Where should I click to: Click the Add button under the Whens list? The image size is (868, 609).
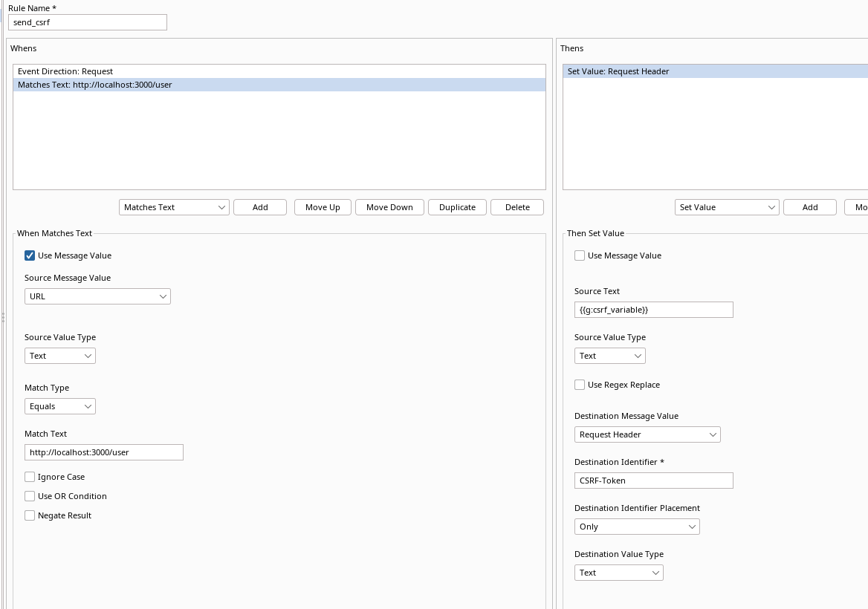(x=259, y=207)
